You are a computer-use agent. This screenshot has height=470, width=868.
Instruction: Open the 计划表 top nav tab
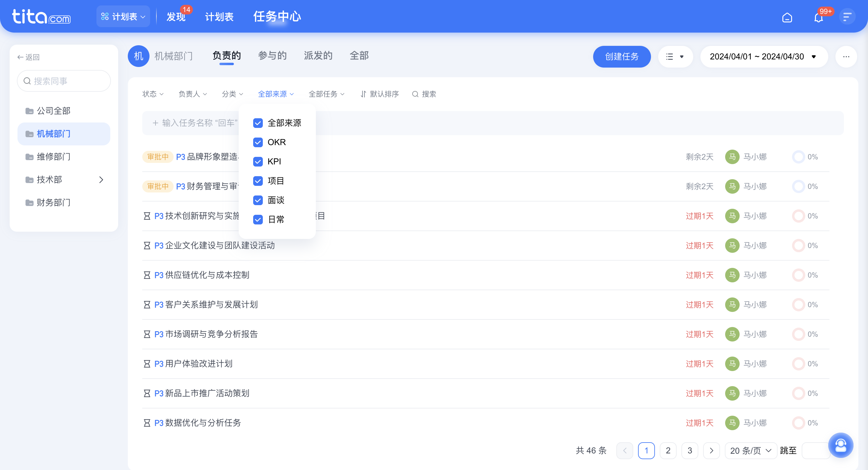click(x=219, y=17)
